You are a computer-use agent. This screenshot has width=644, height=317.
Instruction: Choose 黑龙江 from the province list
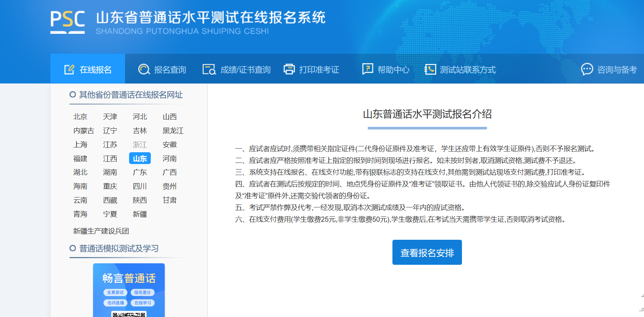click(173, 131)
